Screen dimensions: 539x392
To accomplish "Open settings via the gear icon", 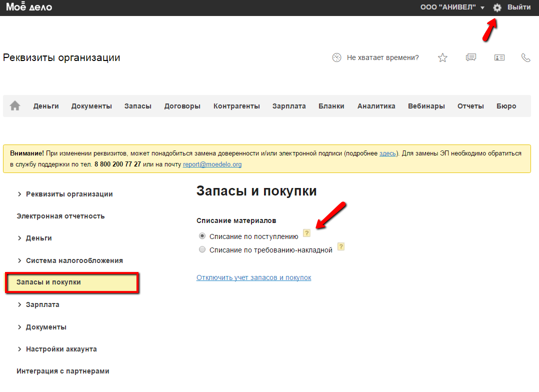I will [x=497, y=7].
